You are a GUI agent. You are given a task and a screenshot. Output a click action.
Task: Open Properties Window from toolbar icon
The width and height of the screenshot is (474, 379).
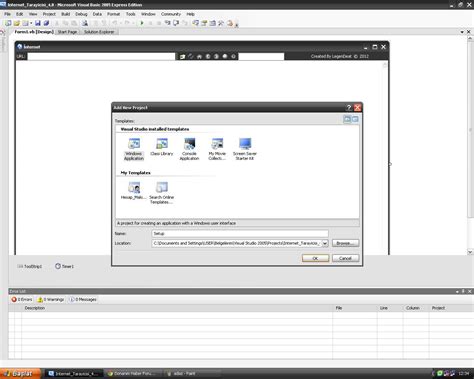[204, 23]
